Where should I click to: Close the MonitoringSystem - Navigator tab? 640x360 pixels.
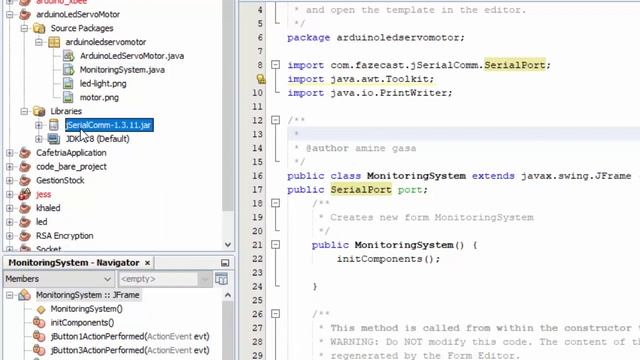[147, 263]
